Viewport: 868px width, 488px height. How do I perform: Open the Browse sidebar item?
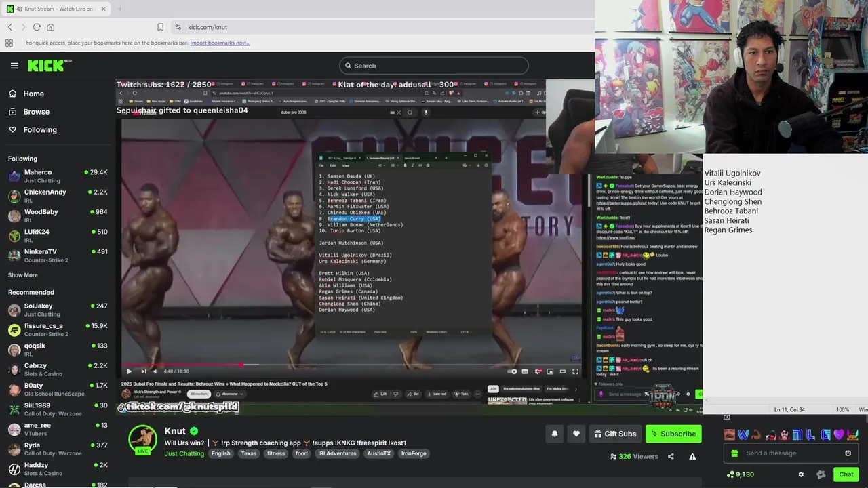coord(35,112)
